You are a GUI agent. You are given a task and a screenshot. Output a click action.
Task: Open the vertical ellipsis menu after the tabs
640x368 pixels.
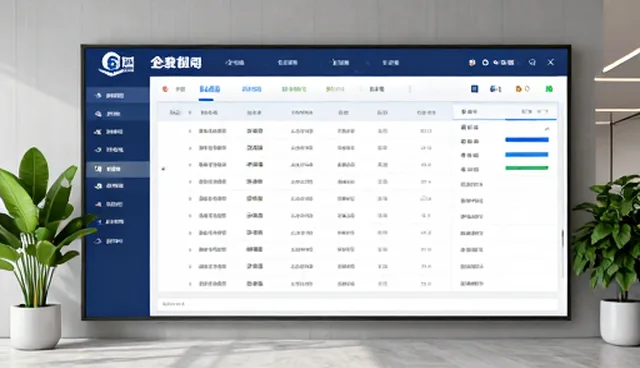410,89
